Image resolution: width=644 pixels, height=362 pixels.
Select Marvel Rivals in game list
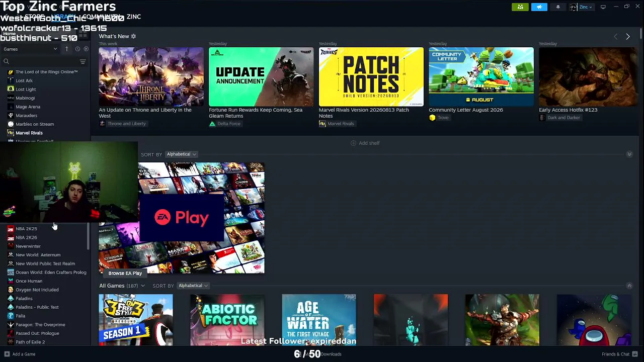(x=29, y=133)
